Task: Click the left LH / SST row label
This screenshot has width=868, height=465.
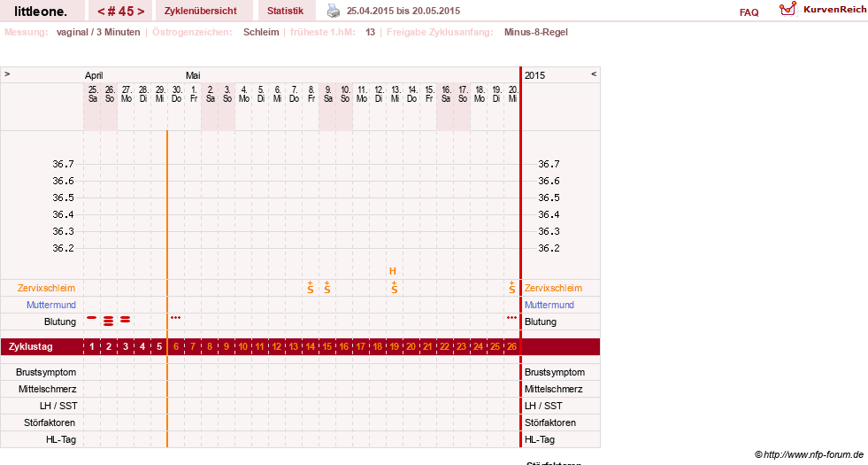Action: pos(58,406)
